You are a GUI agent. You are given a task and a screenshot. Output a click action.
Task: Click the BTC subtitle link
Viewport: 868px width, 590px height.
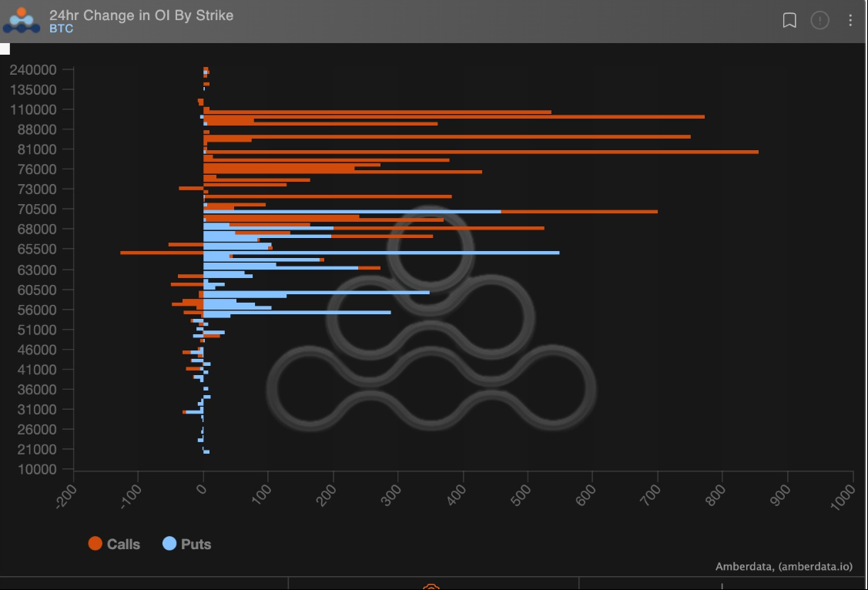click(61, 29)
